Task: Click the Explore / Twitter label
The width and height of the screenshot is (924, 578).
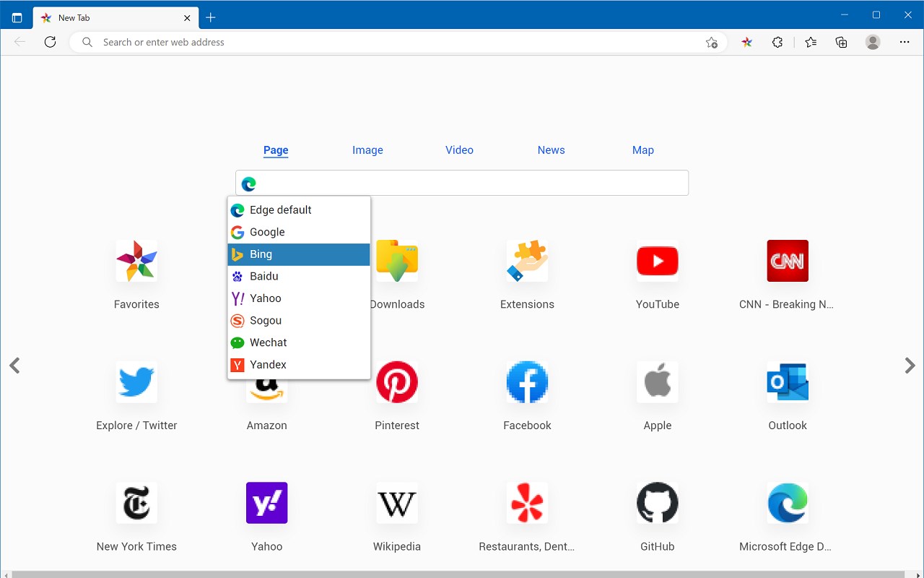Action: pyautogui.click(x=136, y=426)
